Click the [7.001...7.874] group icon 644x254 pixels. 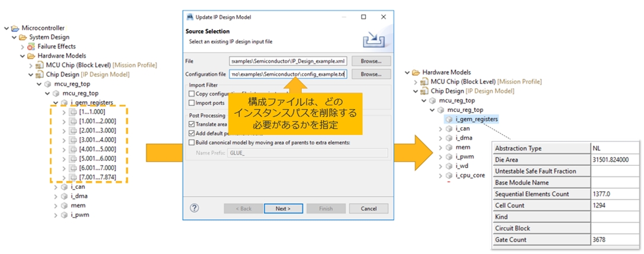[73, 178]
